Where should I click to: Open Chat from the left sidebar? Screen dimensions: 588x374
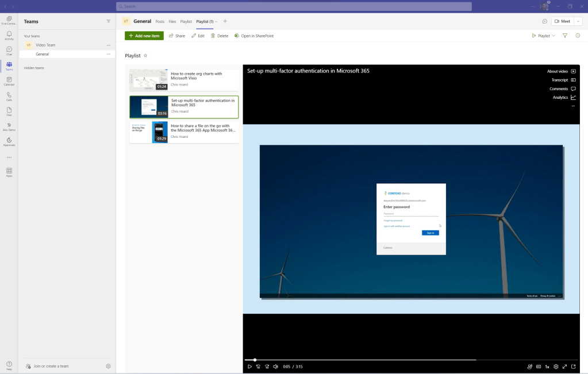(x=9, y=51)
